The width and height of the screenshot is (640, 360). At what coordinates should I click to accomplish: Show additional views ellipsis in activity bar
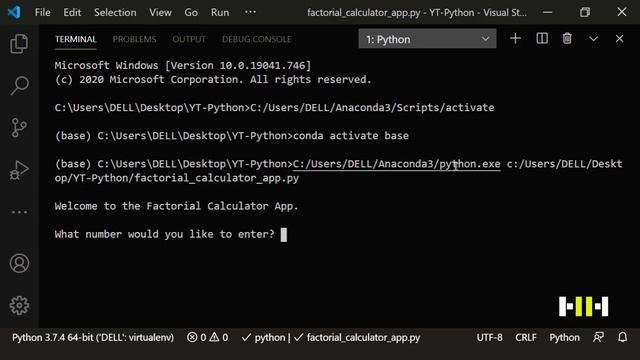pos(19,212)
